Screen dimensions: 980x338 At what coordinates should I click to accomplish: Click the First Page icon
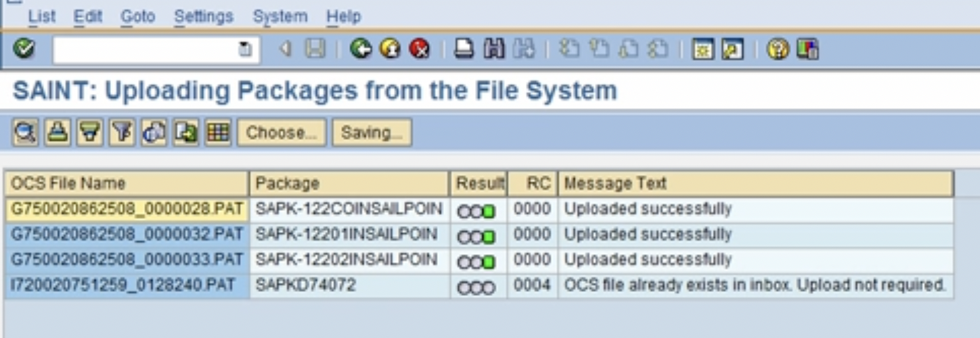[570, 49]
